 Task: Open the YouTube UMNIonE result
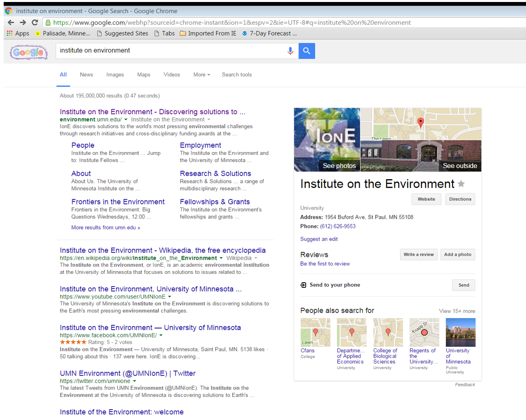pos(151,289)
